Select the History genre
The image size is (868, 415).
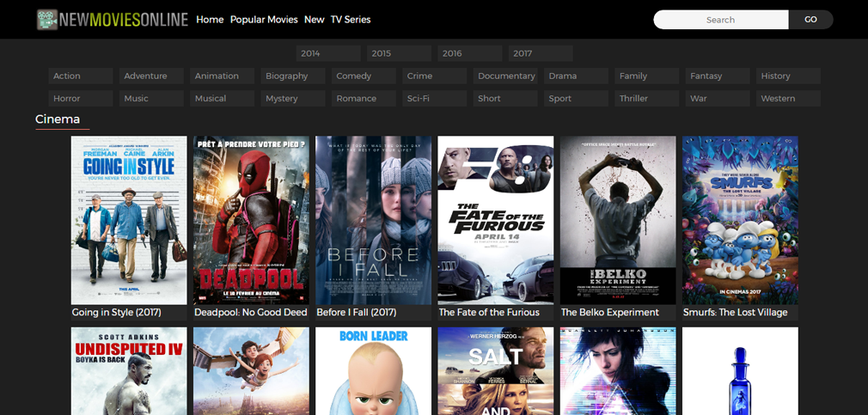click(x=788, y=76)
